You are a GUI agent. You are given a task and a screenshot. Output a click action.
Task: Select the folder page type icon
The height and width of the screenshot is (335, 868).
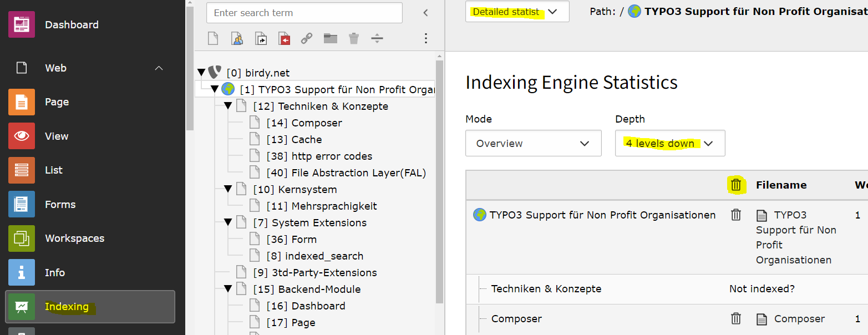click(x=331, y=39)
